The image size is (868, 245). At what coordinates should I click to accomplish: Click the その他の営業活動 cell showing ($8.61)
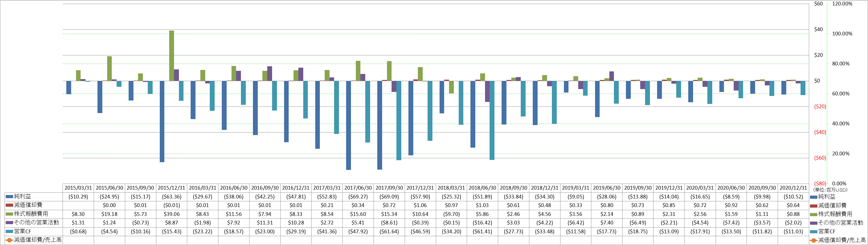click(389, 223)
